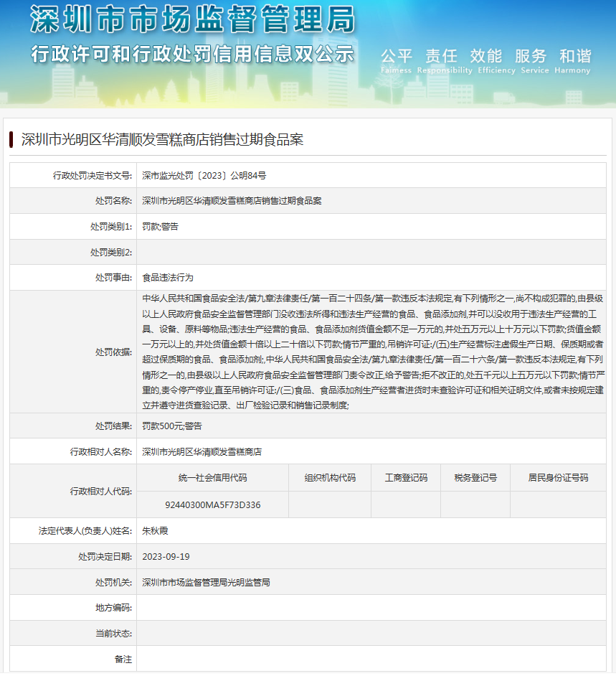Select document number 深市监光处罚〔2023〕公明84号

(x=204, y=176)
